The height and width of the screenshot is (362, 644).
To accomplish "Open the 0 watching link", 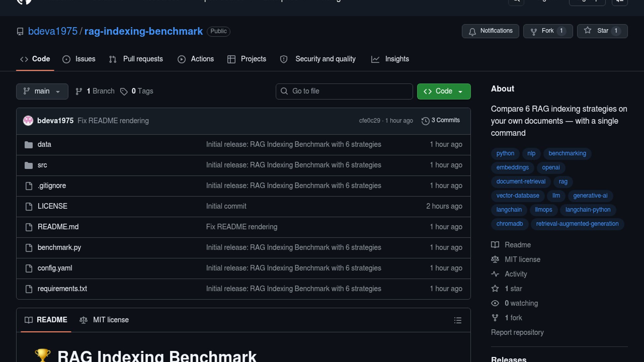I will click(521, 303).
